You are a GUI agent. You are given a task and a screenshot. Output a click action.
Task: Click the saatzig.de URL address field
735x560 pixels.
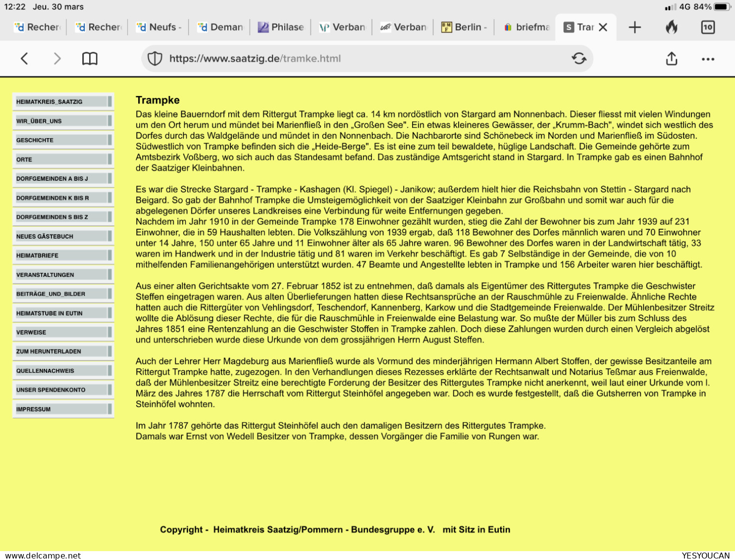coord(367,58)
